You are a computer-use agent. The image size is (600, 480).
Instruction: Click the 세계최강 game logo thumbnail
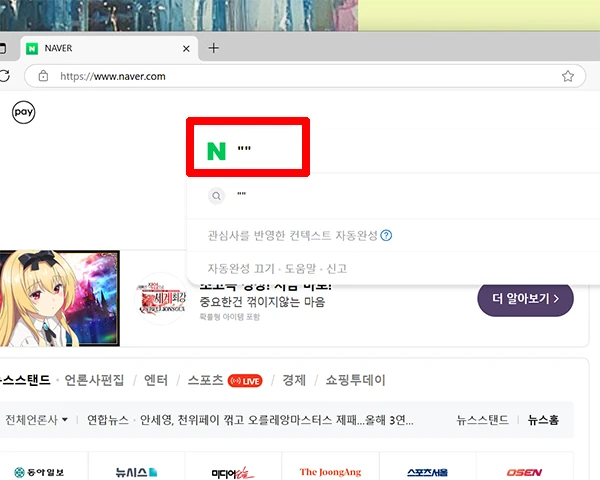[161, 299]
